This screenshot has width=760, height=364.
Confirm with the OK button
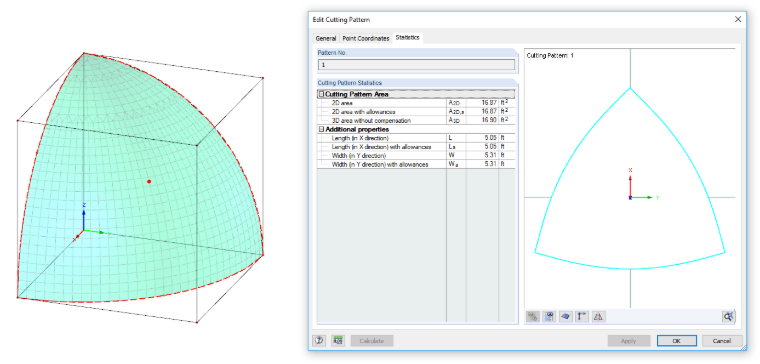click(x=677, y=341)
